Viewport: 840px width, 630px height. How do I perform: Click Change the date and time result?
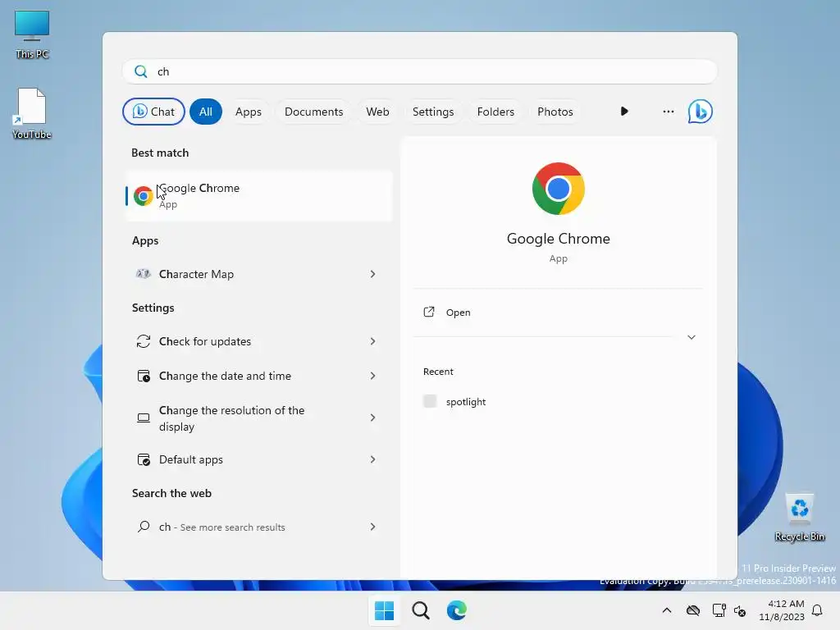point(225,376)
